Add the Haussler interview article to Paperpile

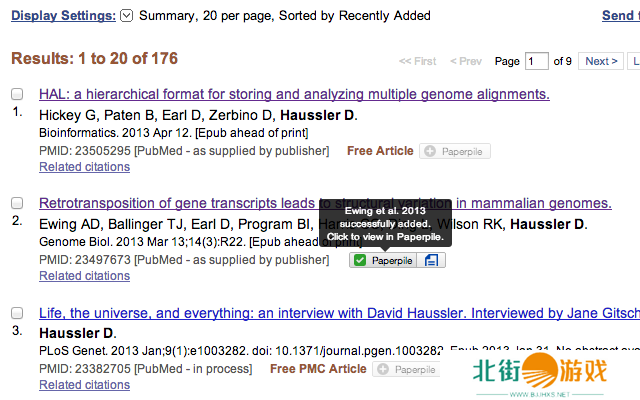407,369
